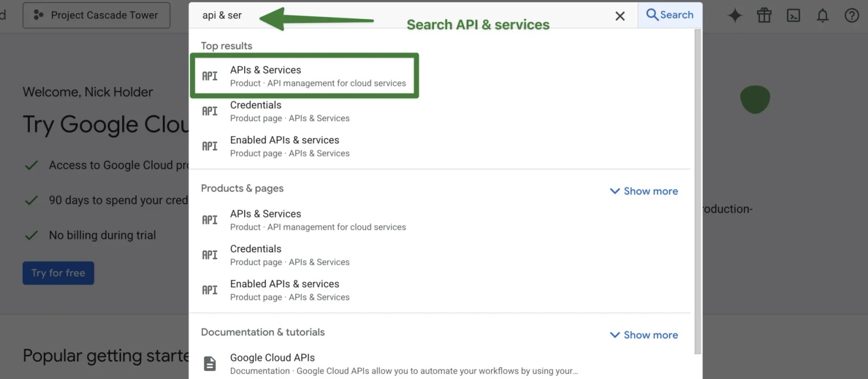The width and height of the screenshot is (868, 379).
Task: Activate Cloud Shell terminal icon
Action: tap(794, 16)
